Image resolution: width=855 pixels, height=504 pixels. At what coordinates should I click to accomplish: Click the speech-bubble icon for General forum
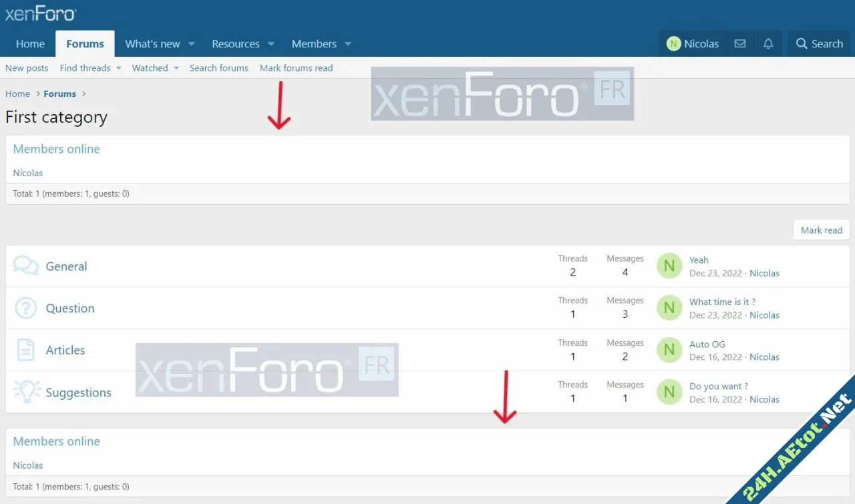(x=25, y=265)
